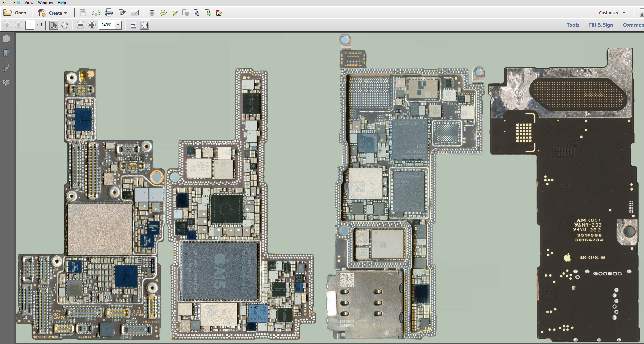Open the Bookmarks panel in sidebar
This screenshot has height=344, width=644.
6,53
